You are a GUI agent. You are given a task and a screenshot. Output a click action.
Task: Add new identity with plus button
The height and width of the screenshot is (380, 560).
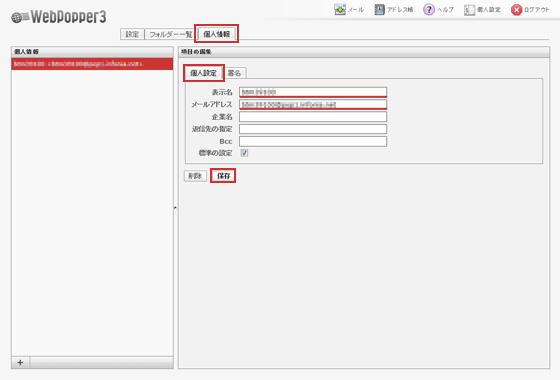(x=20, y=362)
